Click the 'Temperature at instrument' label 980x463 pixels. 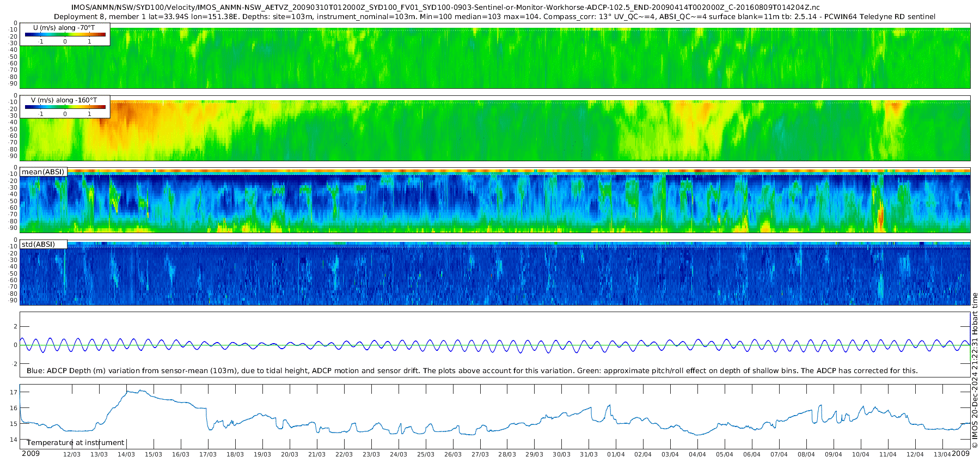click(75, 442)
